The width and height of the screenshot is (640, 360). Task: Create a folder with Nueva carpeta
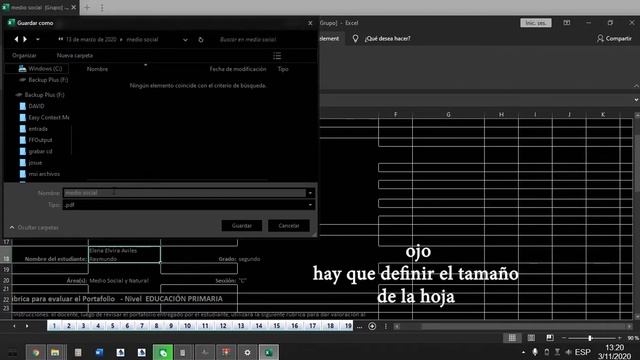pos(75,56)
